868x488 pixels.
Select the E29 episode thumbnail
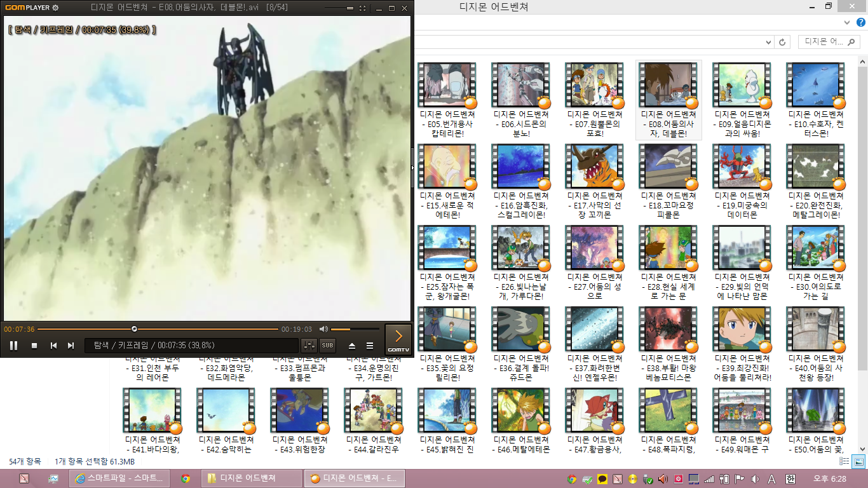coord(742,247)
